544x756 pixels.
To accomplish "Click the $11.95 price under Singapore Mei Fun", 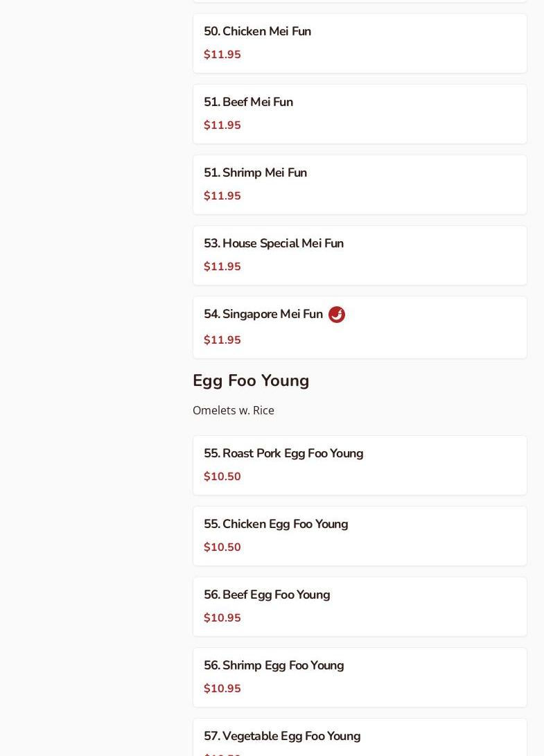I will point(222,340).
